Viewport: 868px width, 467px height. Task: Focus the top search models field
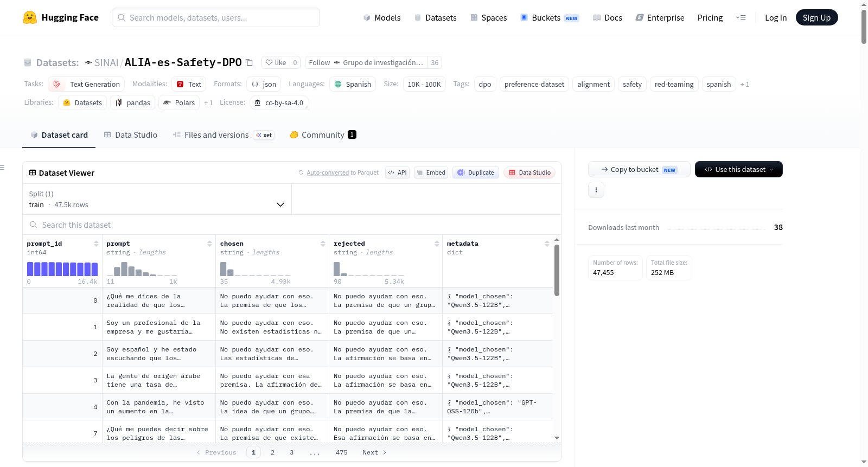pos(216,17)
